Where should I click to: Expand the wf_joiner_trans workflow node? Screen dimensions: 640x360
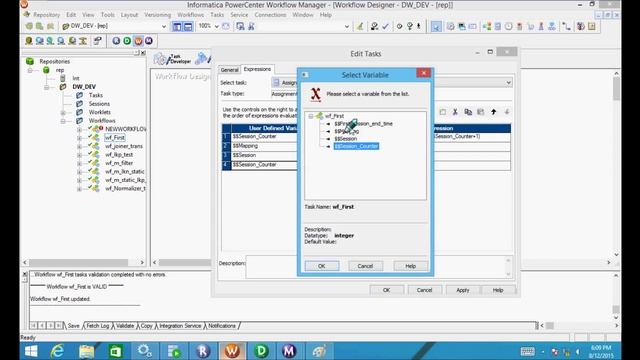pyautogui.click(x=79, y=146)
